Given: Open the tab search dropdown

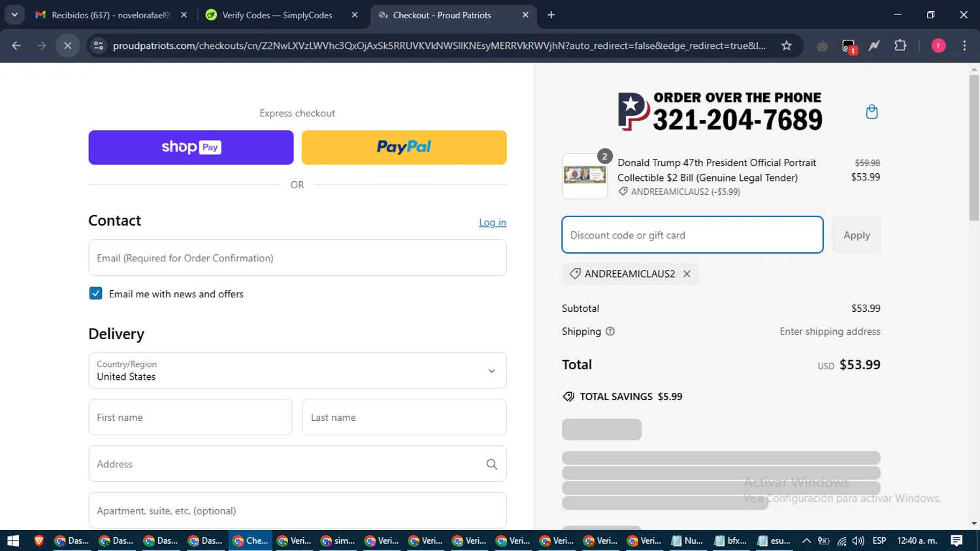Looking at the screenshot, I should (x=14, y=15).
